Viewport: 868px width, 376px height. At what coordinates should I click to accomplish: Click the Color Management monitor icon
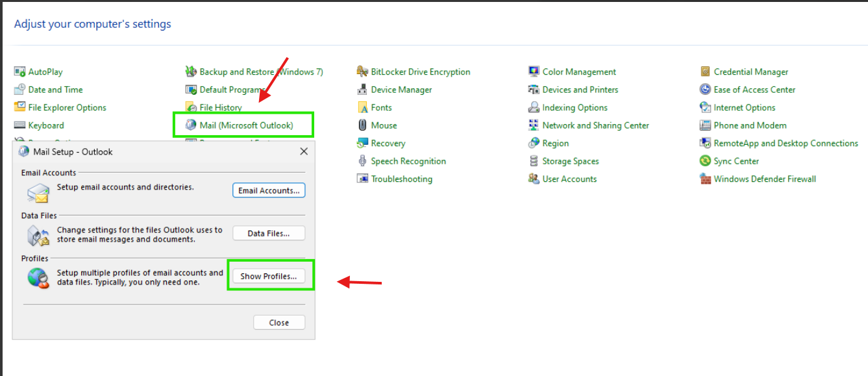coord(534,72)
